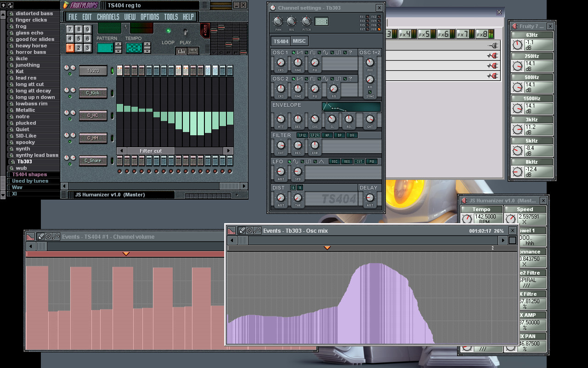Select pattern number 1 on the keypad
Screen dimensions: 588x368
(70, 48)
